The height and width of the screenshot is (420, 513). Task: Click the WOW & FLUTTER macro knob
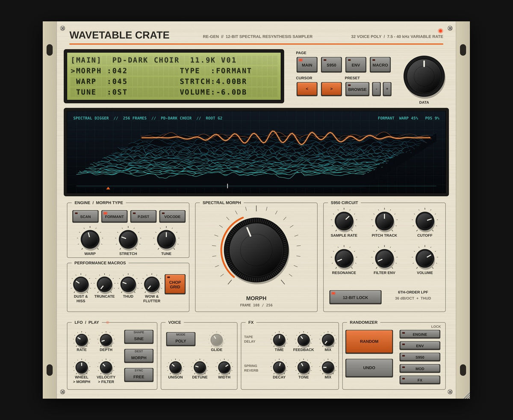point(152,284)
